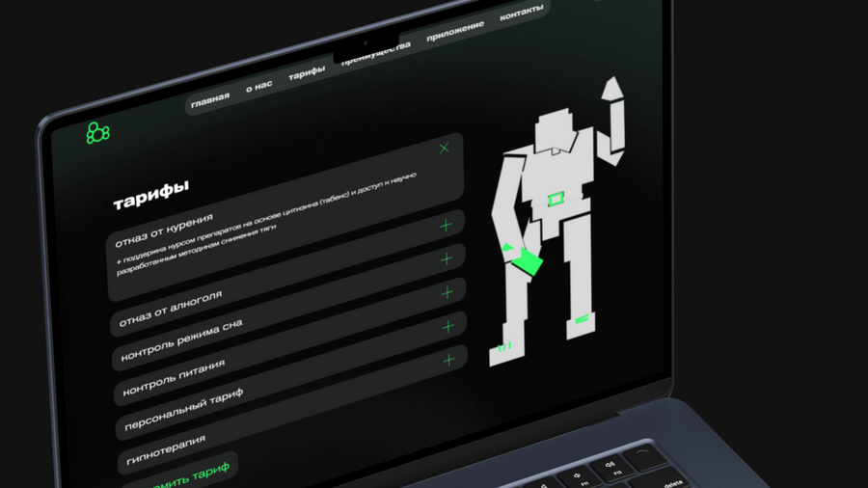This screenshot has width=868, height=488.
Task: Click the F11 volume-down key on the keyboard
Action: pos(580,478)
